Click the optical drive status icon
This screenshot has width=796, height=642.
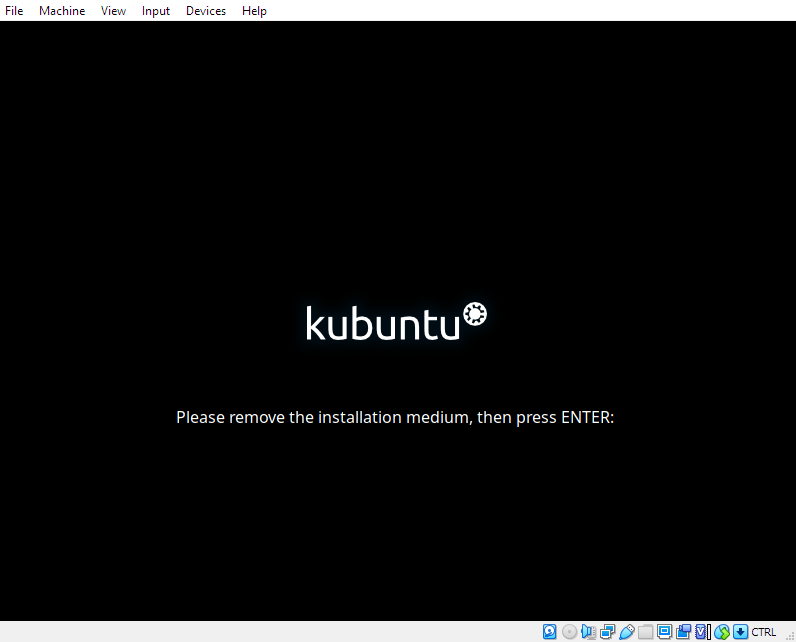coord(570,632)
